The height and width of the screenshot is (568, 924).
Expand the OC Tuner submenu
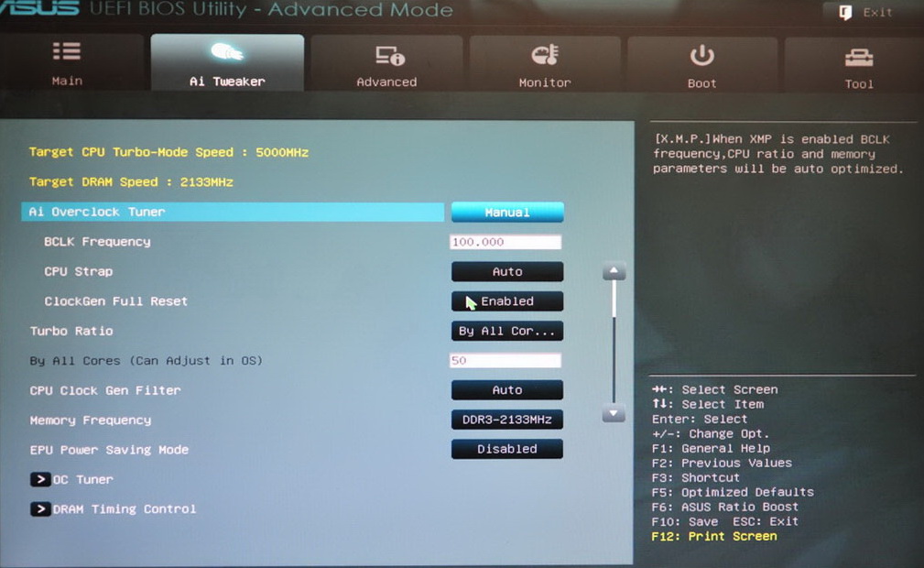[x=72, y=479]
